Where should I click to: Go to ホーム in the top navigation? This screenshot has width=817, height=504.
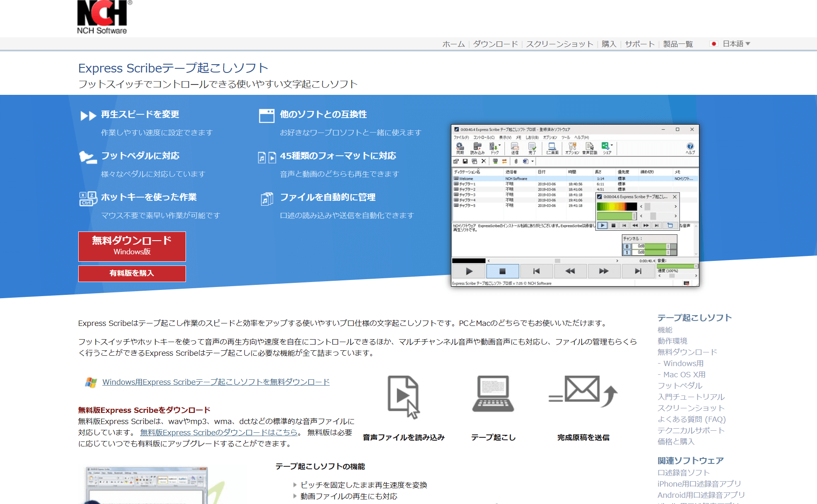pyautogui.click(x=453, y=44)
